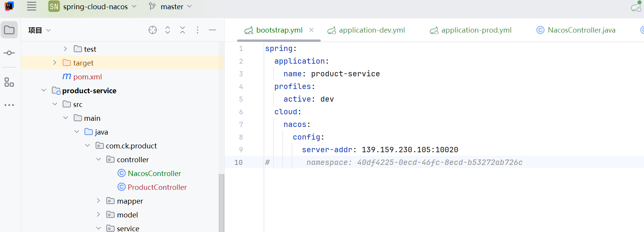Click ProductController class icon in tree

(x=122, y=187)
